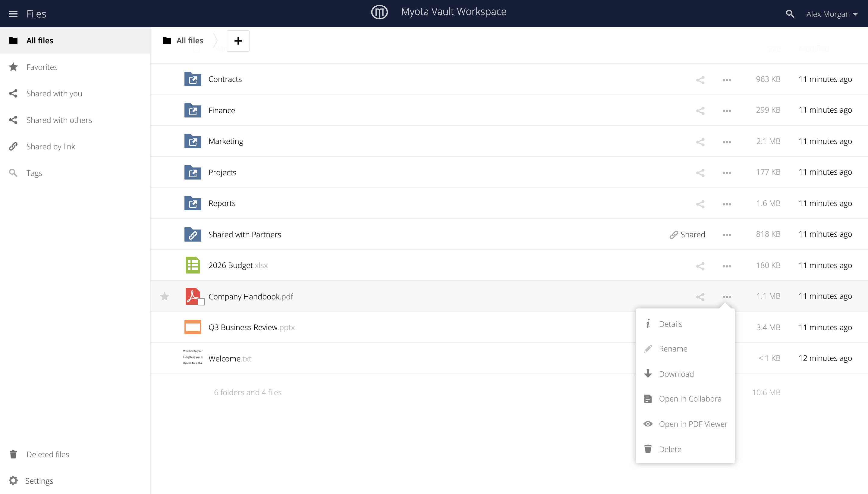
Task: Share the 2026 Budget file
Action: [700, 266]
